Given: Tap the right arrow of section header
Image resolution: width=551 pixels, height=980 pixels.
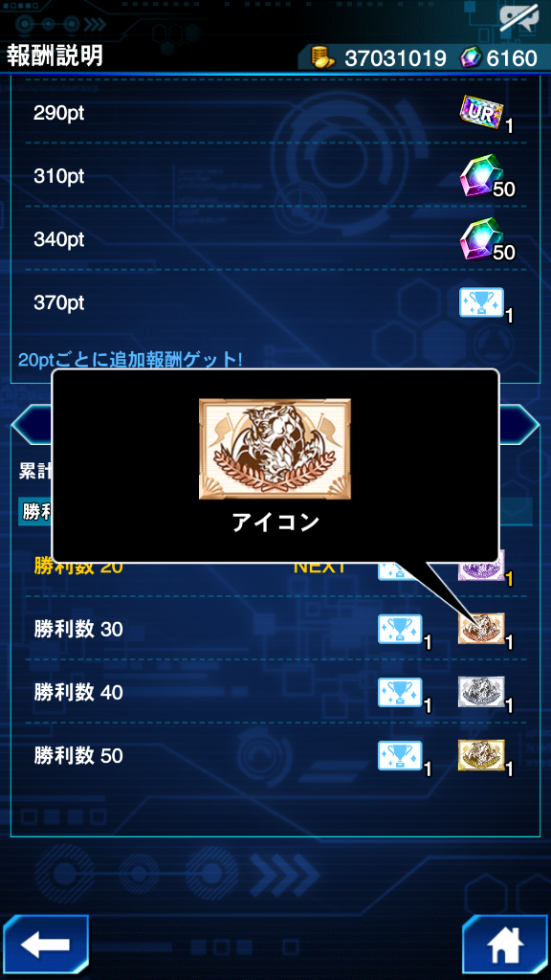Looking at the screenshot, I should click(519, 425).
